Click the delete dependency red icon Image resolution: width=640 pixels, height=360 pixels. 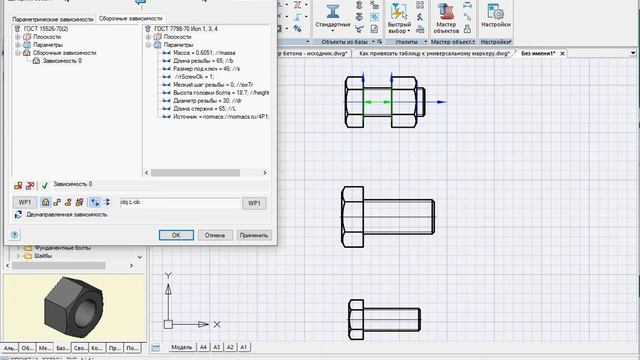30,186
